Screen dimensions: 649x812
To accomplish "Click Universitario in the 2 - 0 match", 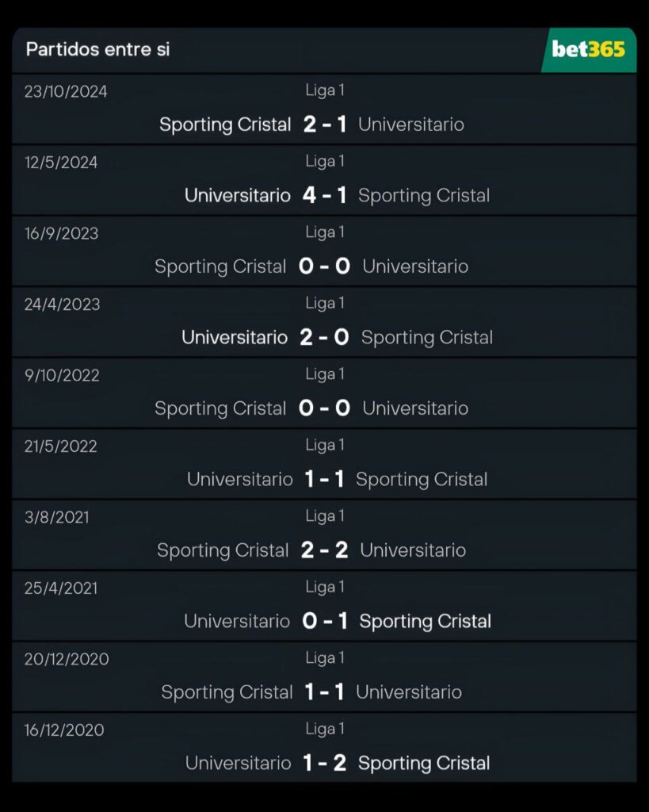I will coord(233,337).
